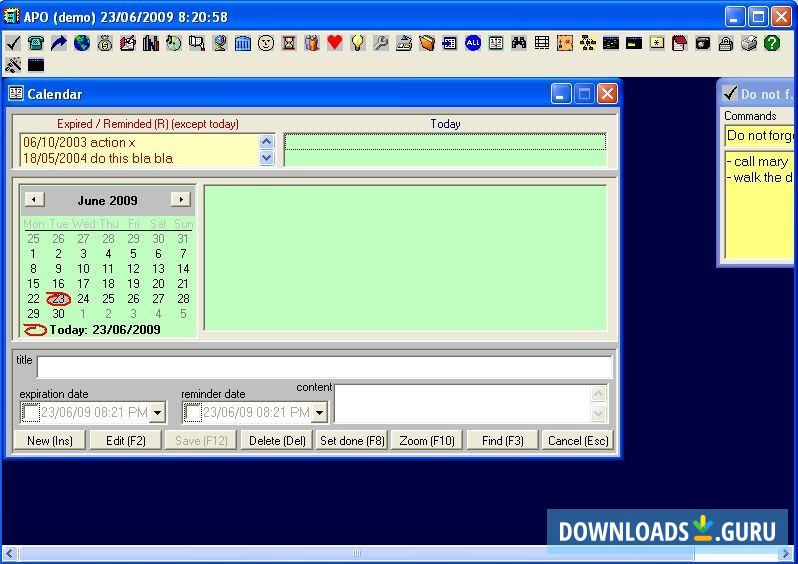Open the table grid icon
This screenshot has width=798, height=564.
[542, 43]
